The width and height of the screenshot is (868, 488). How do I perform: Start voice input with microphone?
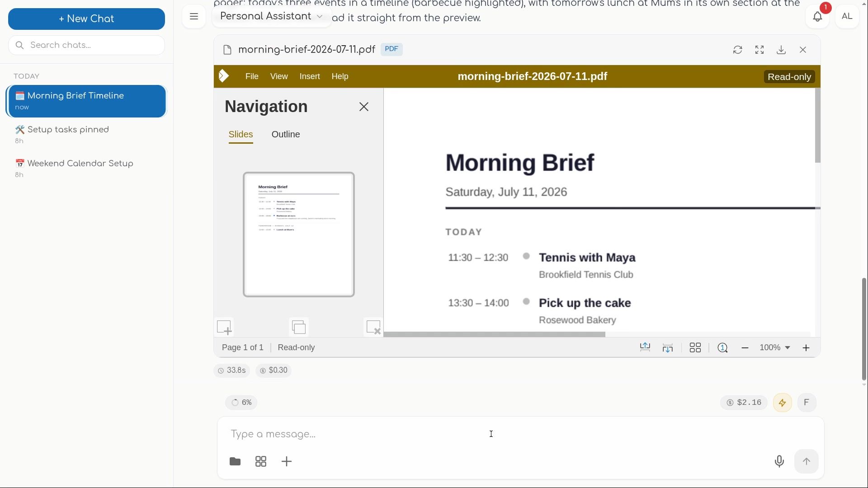[779, 461]
